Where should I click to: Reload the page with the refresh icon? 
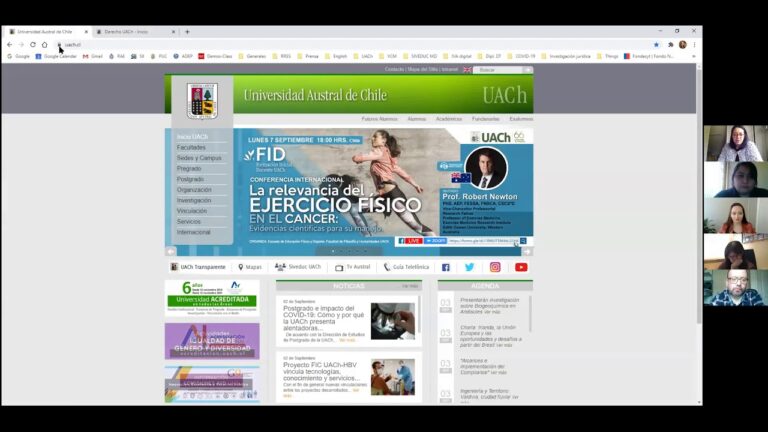pos(33,45)
